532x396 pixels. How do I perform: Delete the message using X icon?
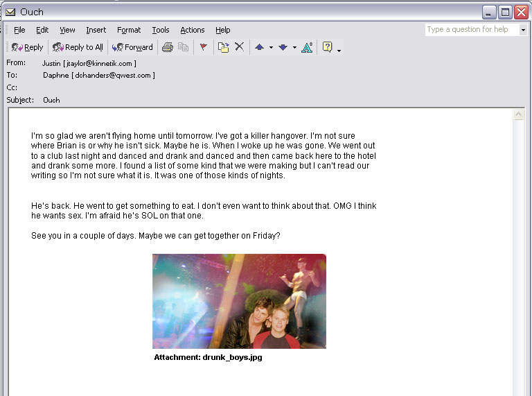(x=239, y=47)
